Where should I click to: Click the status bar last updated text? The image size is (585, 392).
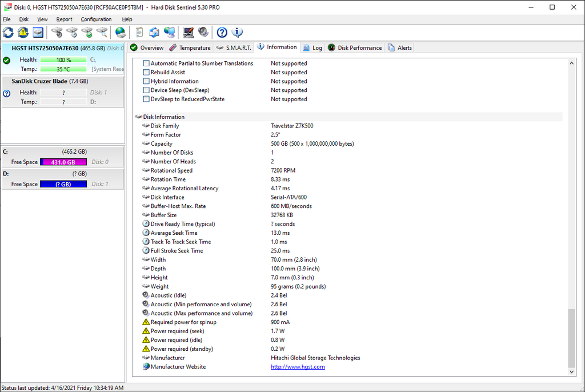(x=62, y=387)
